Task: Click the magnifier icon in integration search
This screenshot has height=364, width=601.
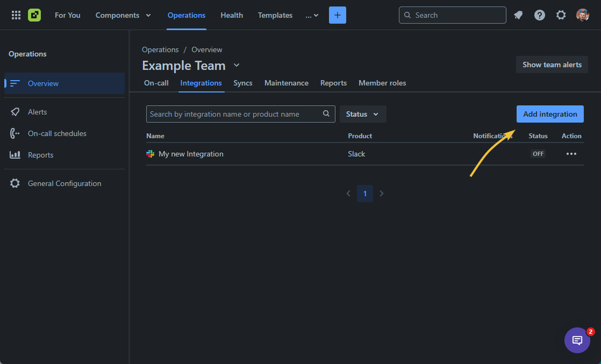Action: coord(326,114)
